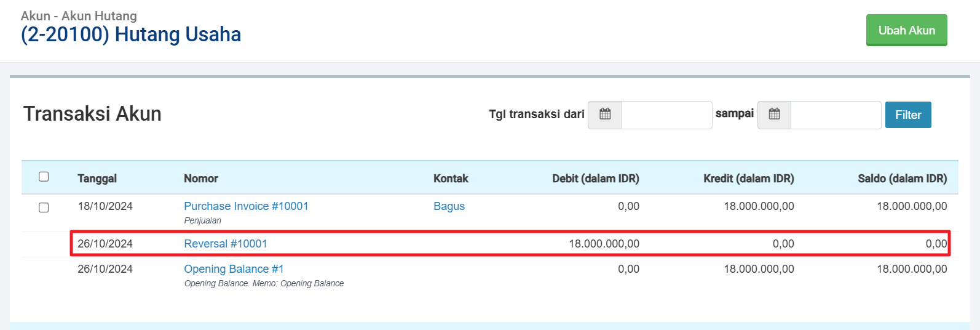Select Purchase Invoice saldo 18.000.000,00
This screenshot has height=330, width=980.
tap(912, 206)
